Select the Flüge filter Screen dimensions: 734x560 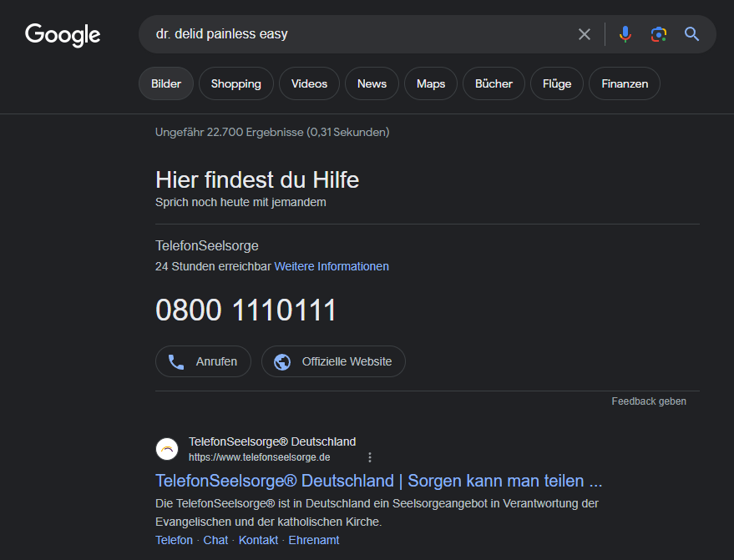(557, 83)
